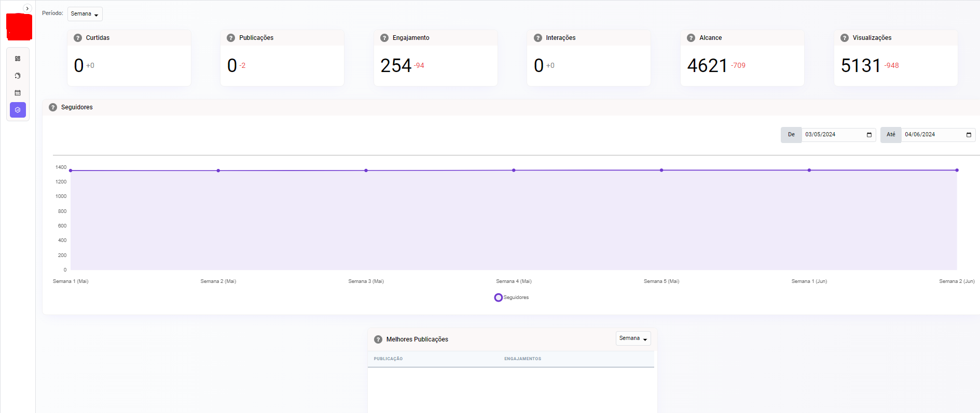Toggle the Seguidores series in chart legend
This screenshot has height=413, width=980.
pos(512,297)
